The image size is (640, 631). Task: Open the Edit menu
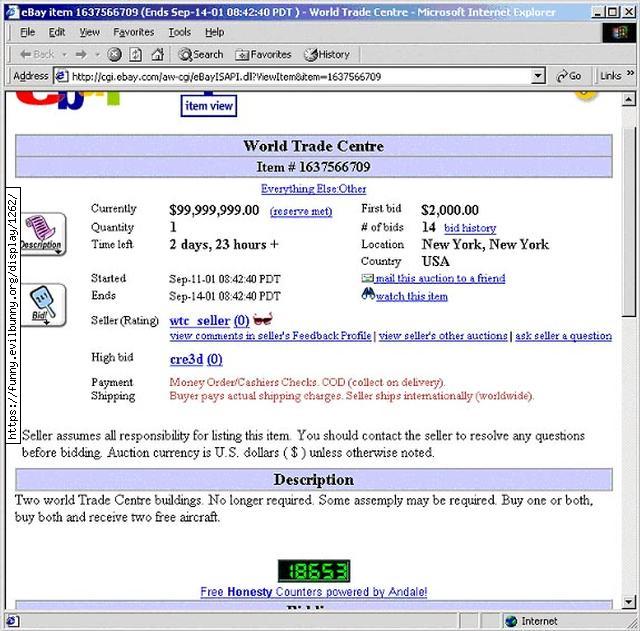pos(57,32)
